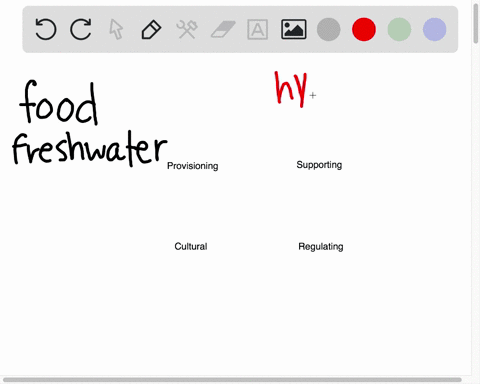Click the handwritten word food

[59, 102]
